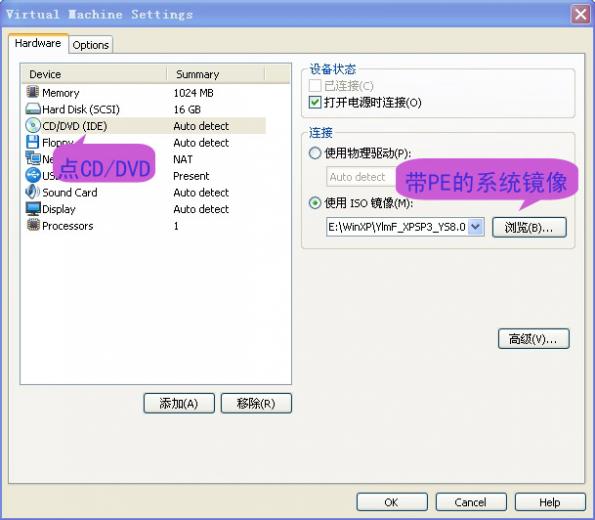The width and height of the screenshot is (595, 520).
Task: Open the 高级(V)... advanced settings button
Action: 534,339
